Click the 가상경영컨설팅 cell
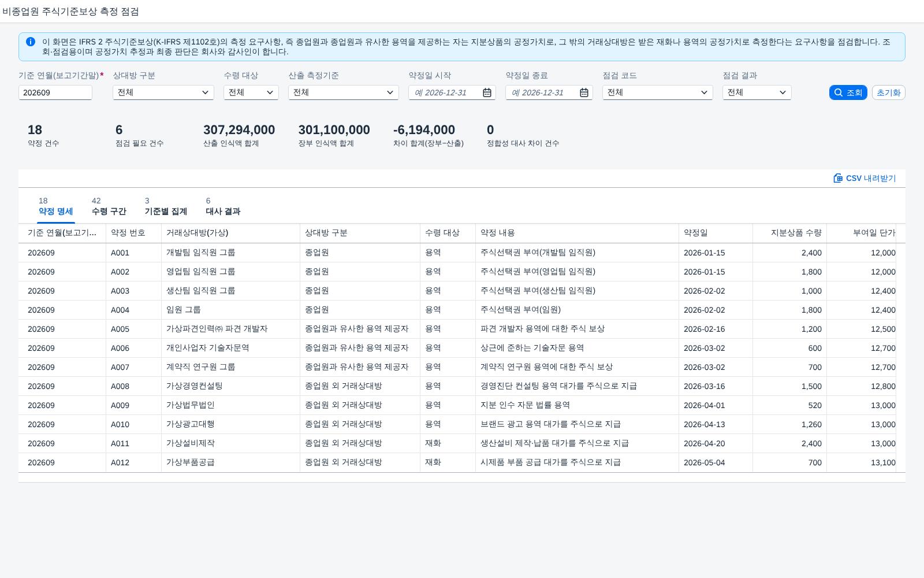Viewport: 924px width, 578px height. pos(230,386)
